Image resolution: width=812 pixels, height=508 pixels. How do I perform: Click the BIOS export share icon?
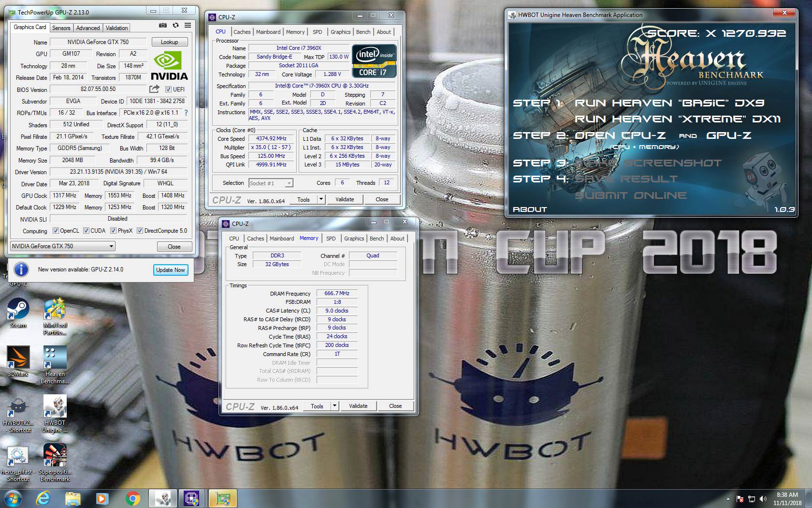tap(154, 89)
